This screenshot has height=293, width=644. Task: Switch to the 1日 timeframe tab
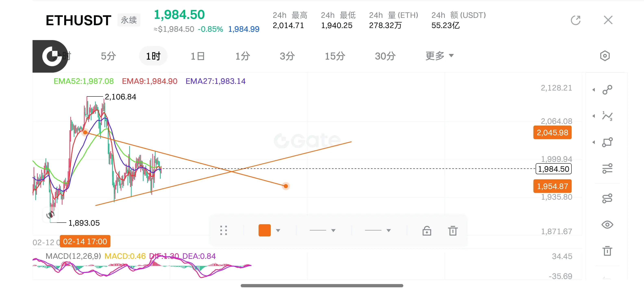coord(198,56)
